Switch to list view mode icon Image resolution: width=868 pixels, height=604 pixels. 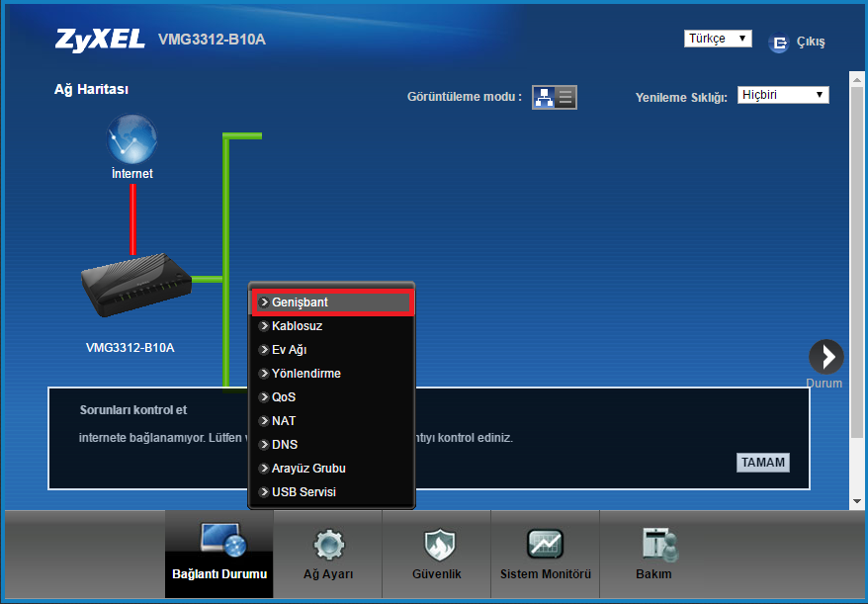pyautogui.click(x=565, y=98)
